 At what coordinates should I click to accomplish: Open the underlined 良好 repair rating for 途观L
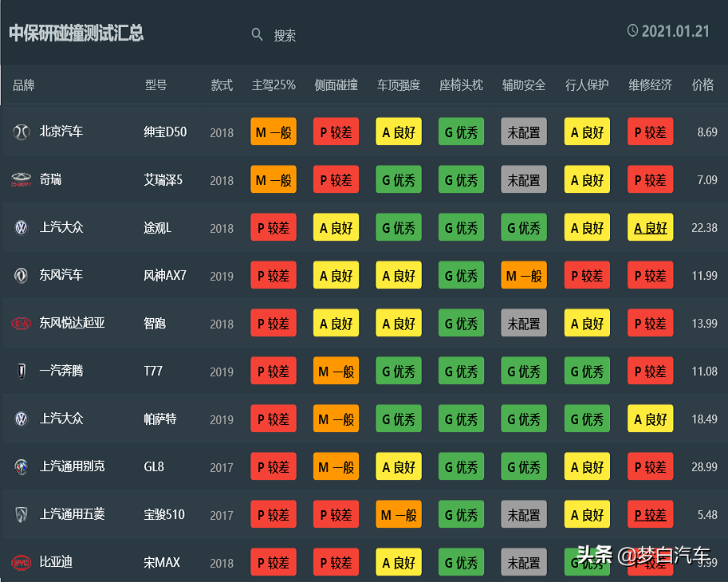(651, 228)
